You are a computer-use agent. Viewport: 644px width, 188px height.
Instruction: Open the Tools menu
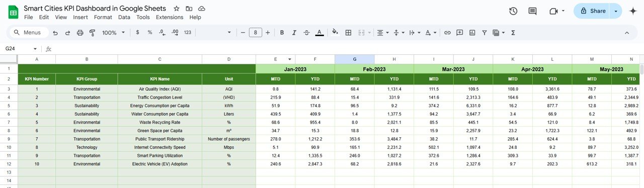tap(143, 17)
